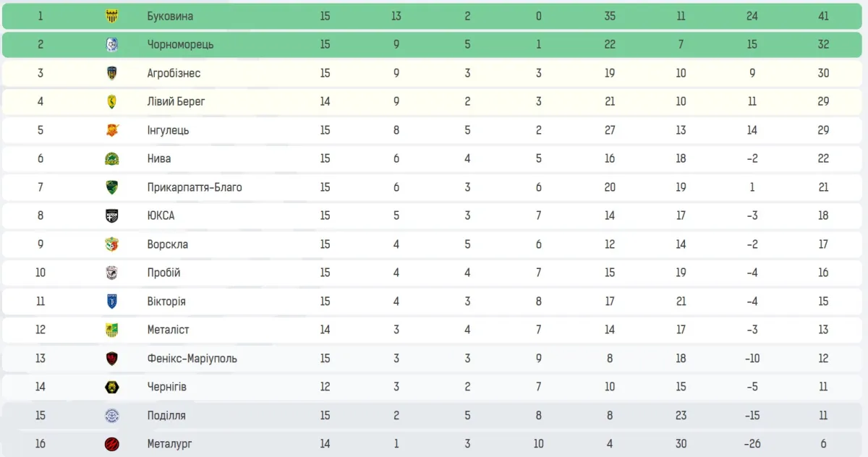Click the Пробій team name

pyautogui.click(x=163, y=273)
